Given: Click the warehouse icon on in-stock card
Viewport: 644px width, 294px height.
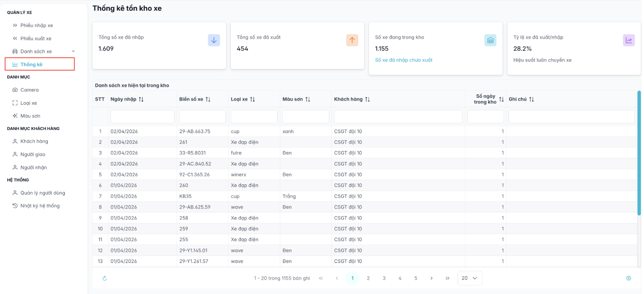Looking at the screenshot, I should 490,40.
